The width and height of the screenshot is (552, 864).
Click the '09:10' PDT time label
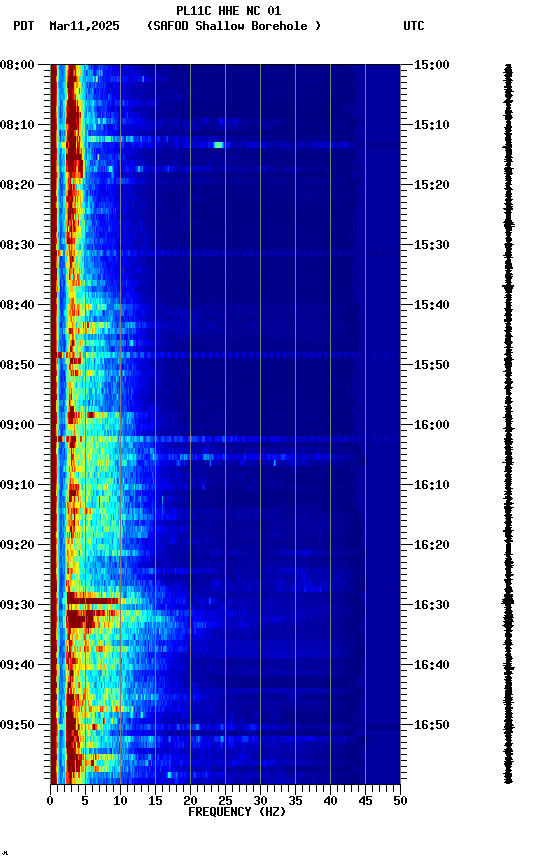(x=17, y=485)
